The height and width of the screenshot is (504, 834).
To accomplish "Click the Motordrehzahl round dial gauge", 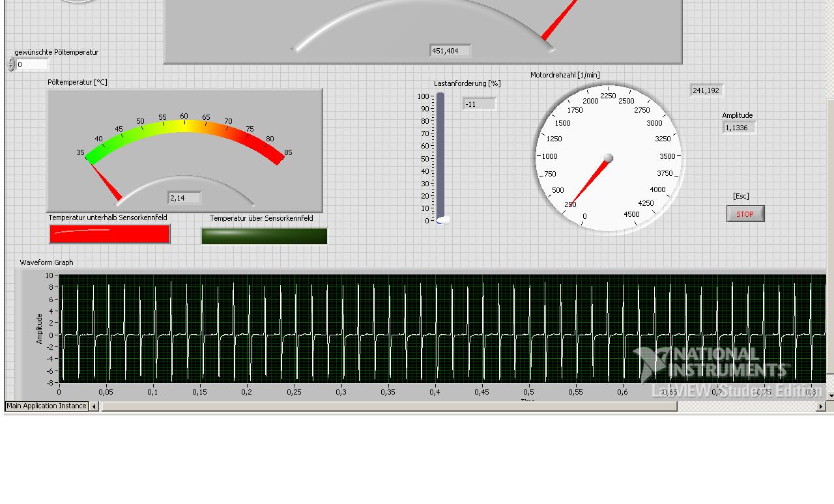I will [609, 158].
